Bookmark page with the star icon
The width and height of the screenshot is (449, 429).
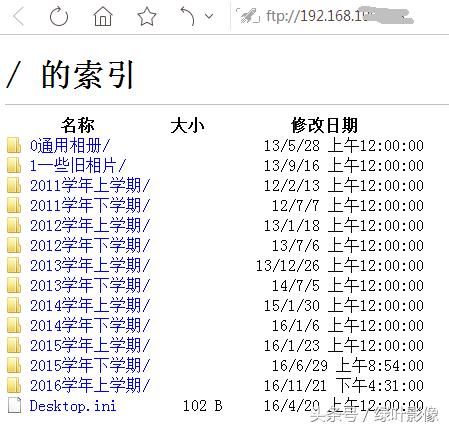click(147, 16)
